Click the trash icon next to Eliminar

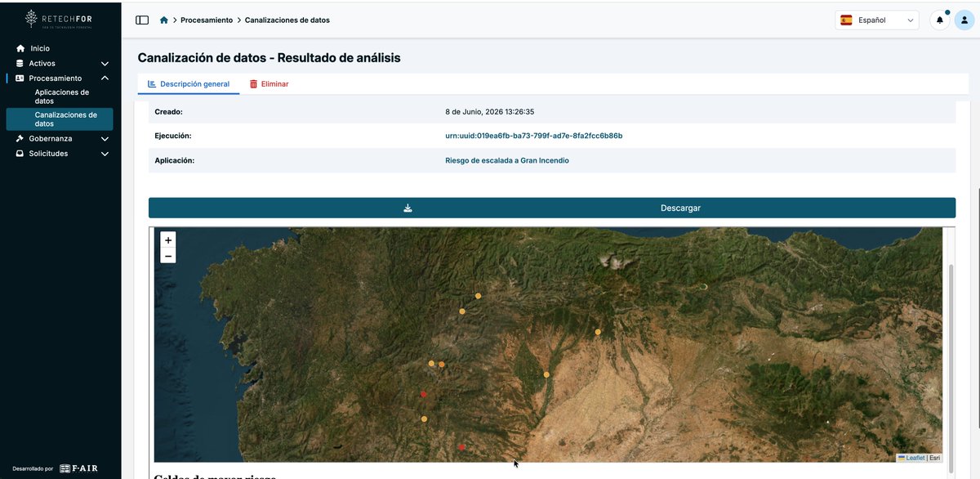pos(254,84)
